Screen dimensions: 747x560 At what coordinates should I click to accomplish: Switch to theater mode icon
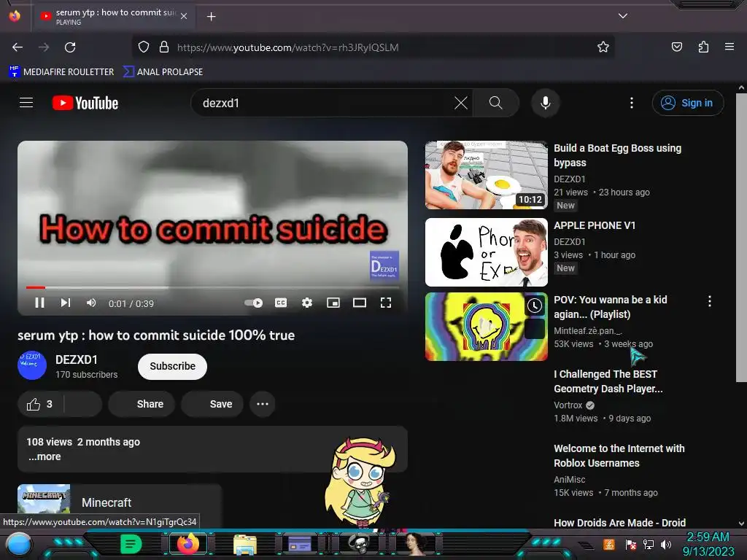360,303
